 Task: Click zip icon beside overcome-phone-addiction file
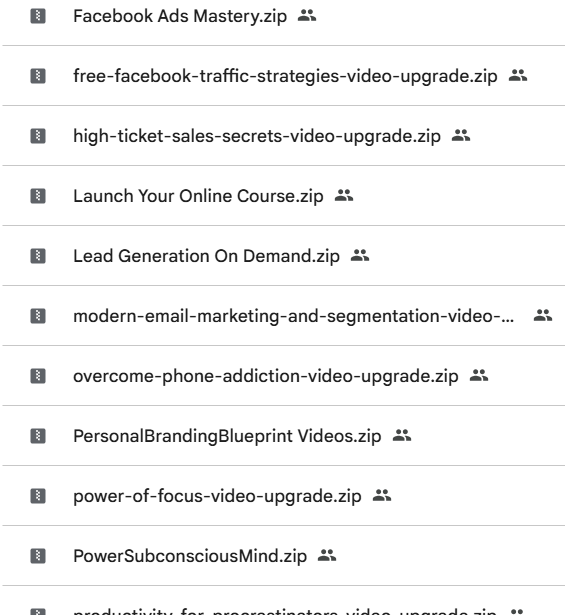tap(38, 376)
